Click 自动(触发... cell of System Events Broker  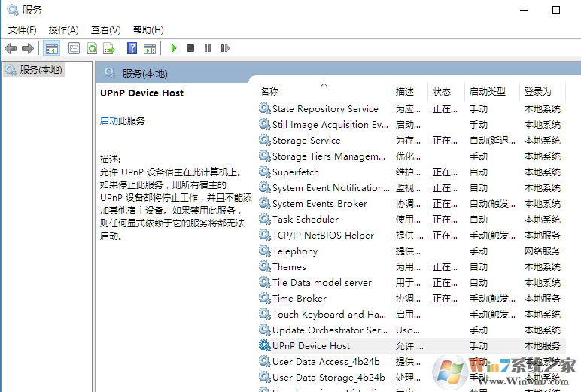(492, 204)
